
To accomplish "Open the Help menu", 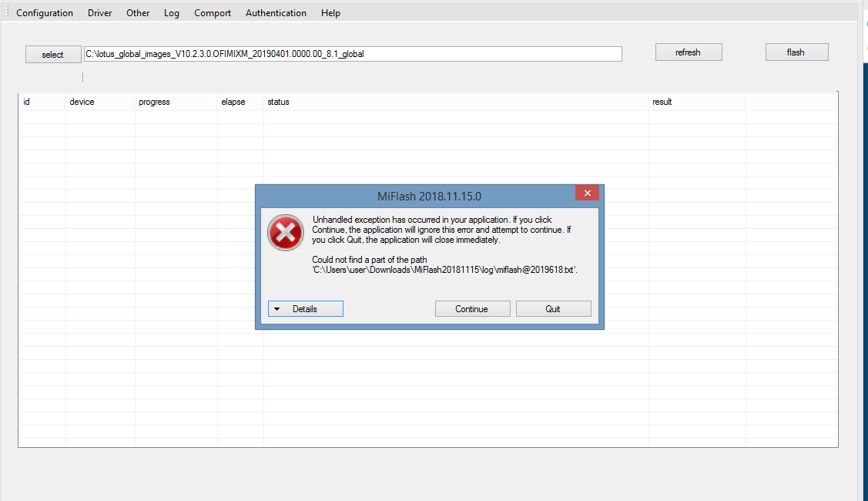I will tap(330, 13).
